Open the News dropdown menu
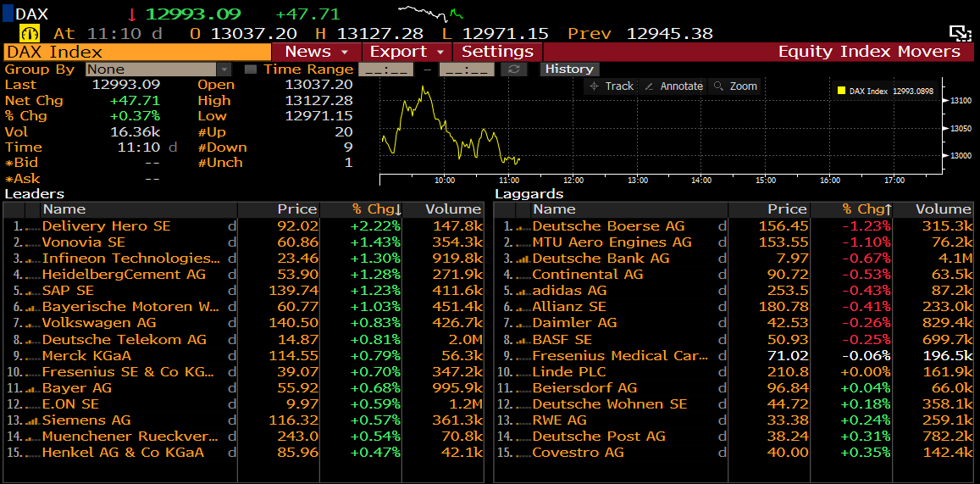The width and height of the screenshot is (980, 484). click(317, 52)
